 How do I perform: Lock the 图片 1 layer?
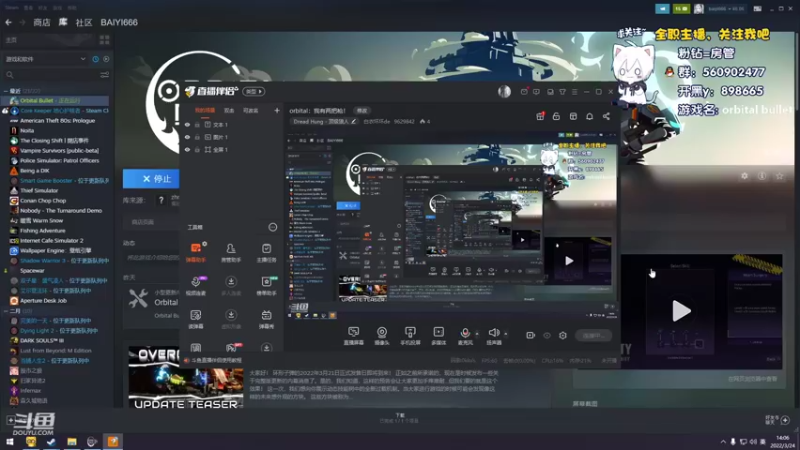coord(197,137)
